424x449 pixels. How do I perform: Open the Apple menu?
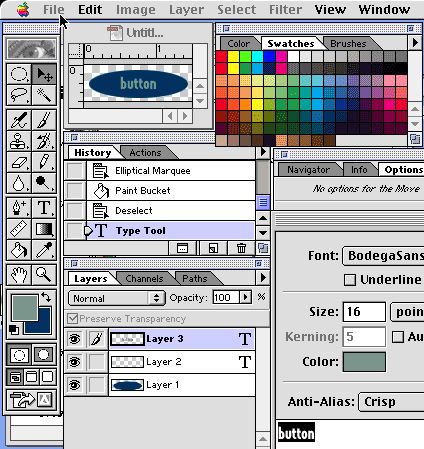(23, 10)
